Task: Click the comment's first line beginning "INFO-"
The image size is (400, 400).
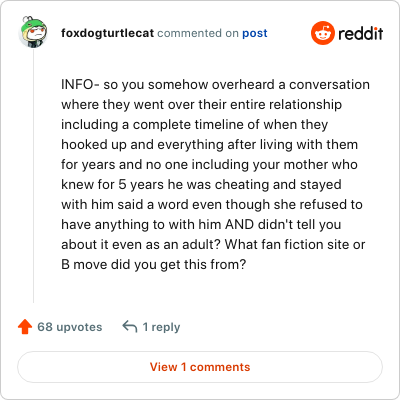Action: [x=215, y=85]
